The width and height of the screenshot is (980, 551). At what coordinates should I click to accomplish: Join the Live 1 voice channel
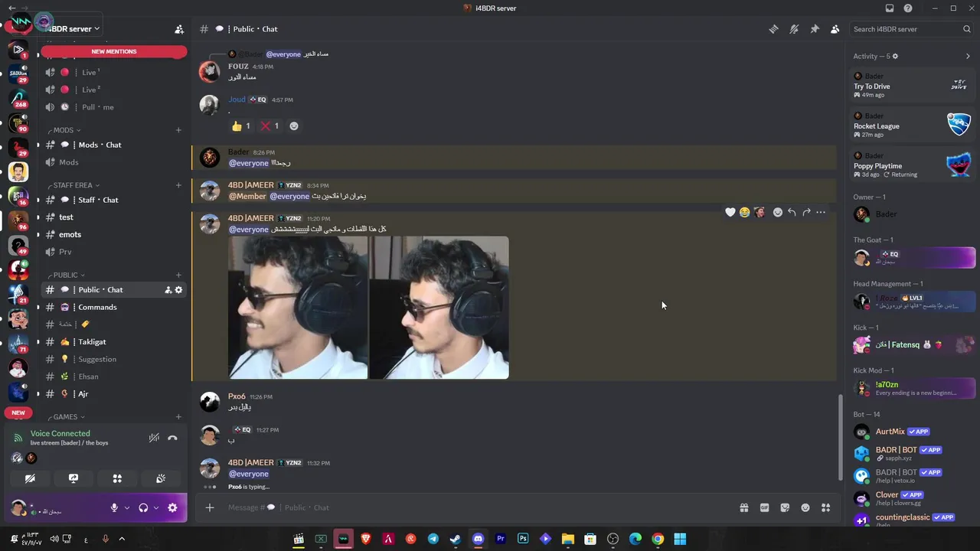[113, 72]
